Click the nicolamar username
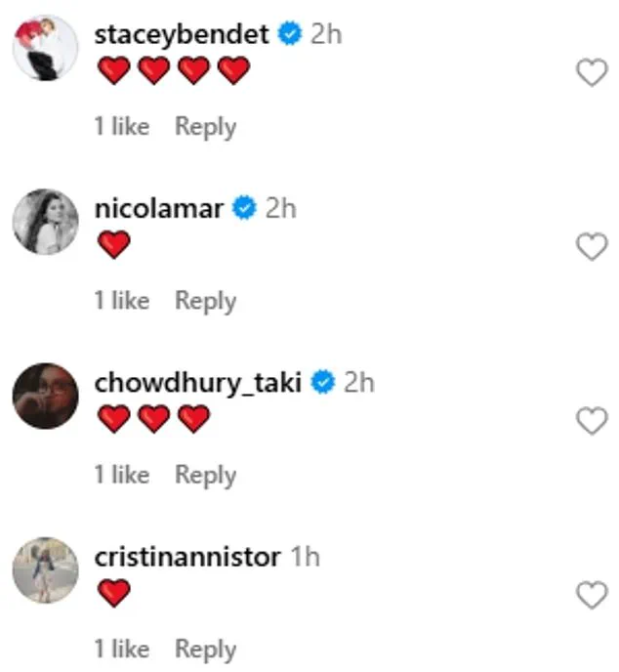This screenshot has height=672, width=619. coord(159,209)
